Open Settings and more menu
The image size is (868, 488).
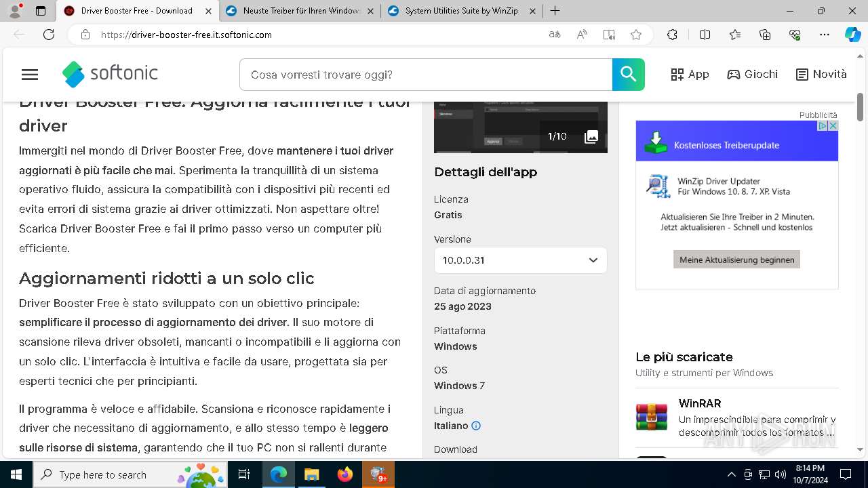pyautogui.click(x=825, y=35)
